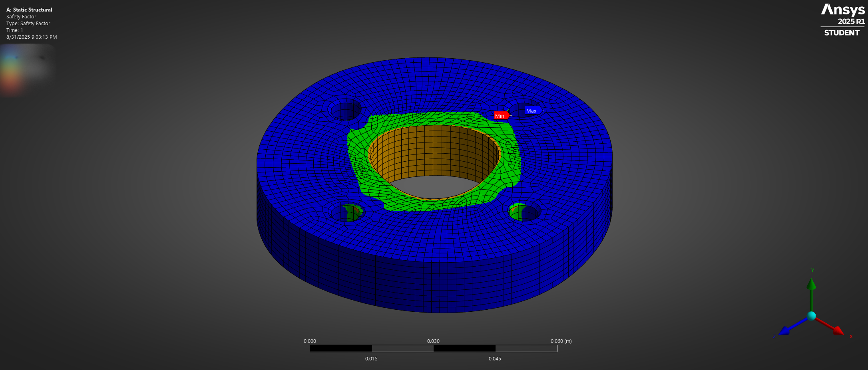Click the scale ruler bar below the model
The width and height of the screenshot is (868, 370).
click(433, 348)
